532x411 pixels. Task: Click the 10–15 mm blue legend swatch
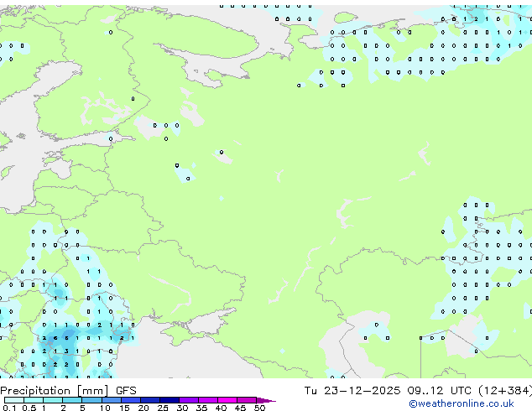[x=111, y=400]
